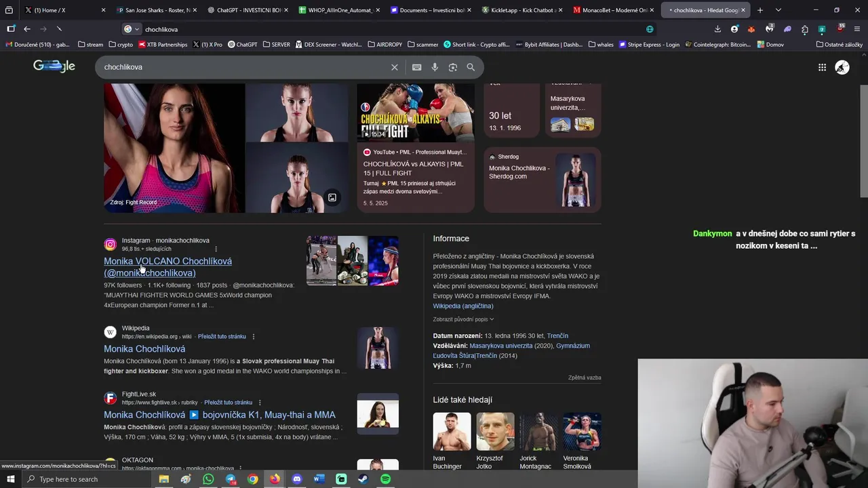Image resolution: width=868 pixels, height=488 pixels.
Task: Go to Google homepage via logo
Action: [x=54, y=66]
